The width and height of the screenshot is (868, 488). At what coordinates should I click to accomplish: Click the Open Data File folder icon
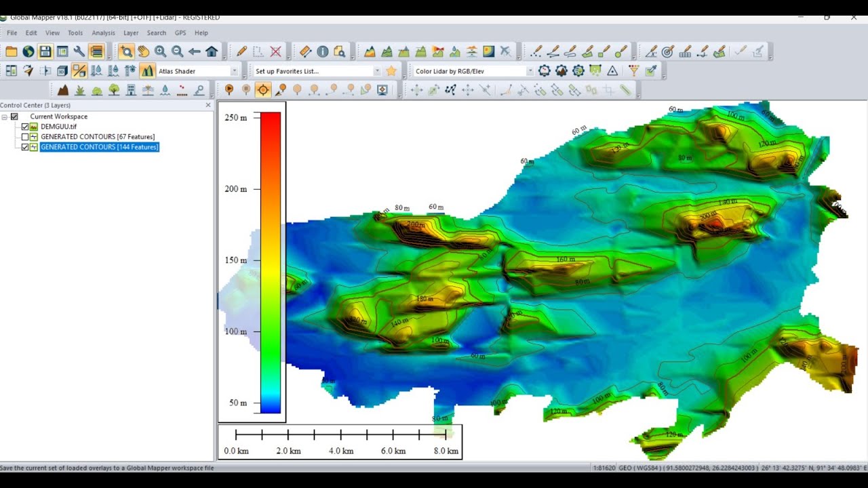pyautogui.click(x=11, y=52)
